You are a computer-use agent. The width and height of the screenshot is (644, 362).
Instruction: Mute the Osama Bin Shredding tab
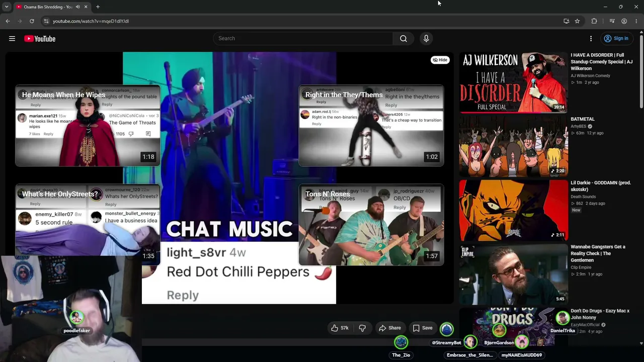pos(77,7)
